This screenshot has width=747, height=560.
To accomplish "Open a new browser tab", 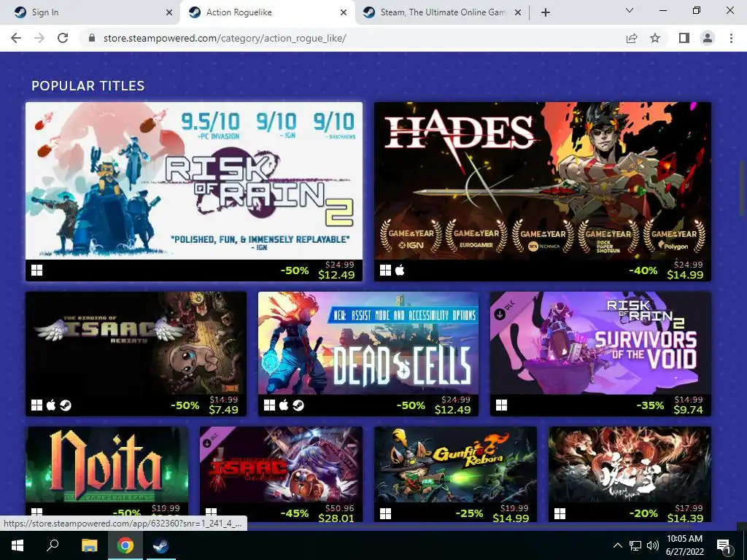I will click(546, 12).
